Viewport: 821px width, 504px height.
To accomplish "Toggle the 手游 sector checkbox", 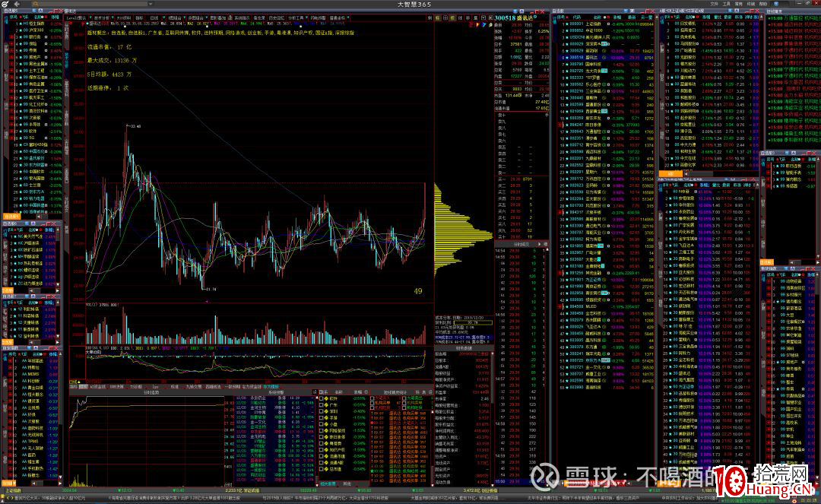I will (321, 417).
